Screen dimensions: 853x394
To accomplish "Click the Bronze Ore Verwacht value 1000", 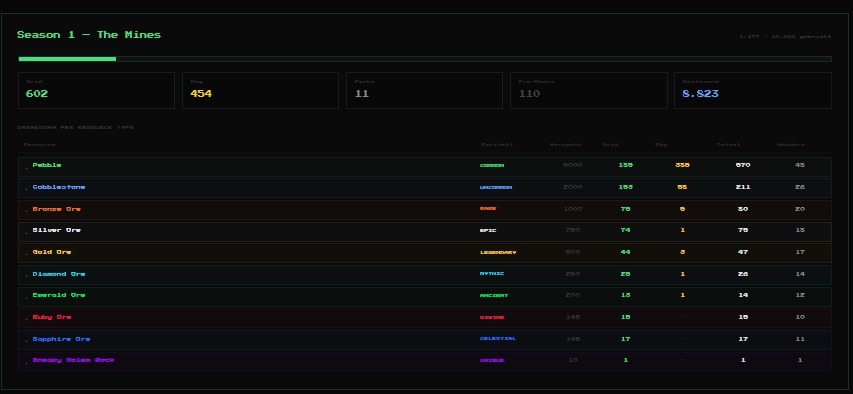I will 572,209.
